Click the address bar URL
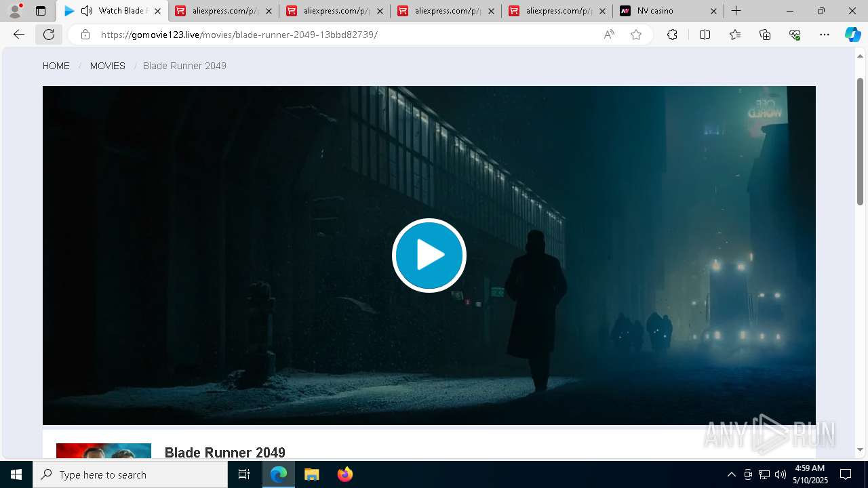 239,35
